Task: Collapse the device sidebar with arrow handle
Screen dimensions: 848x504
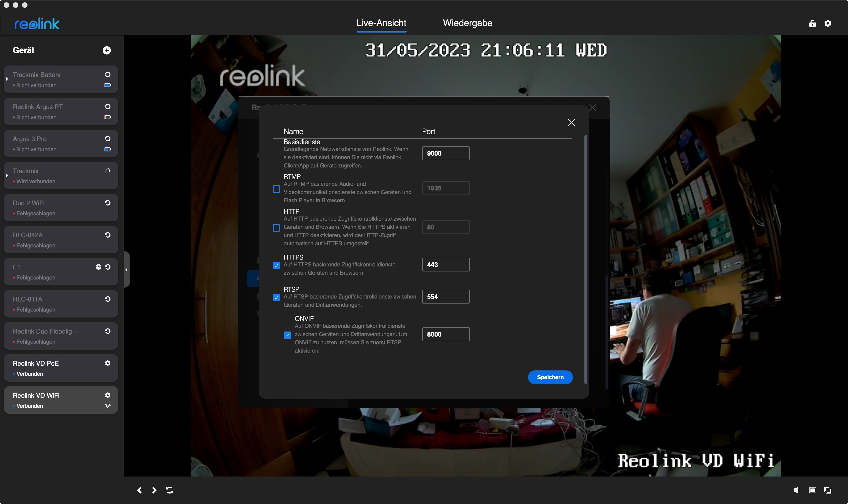Action: [x=126, y=270]
